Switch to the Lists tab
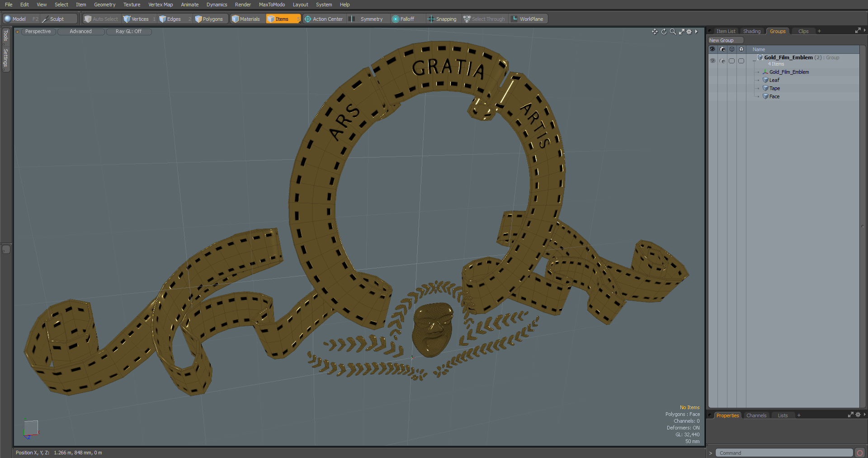This screenshot has height=458, width=868. click(x=783, y=415)
